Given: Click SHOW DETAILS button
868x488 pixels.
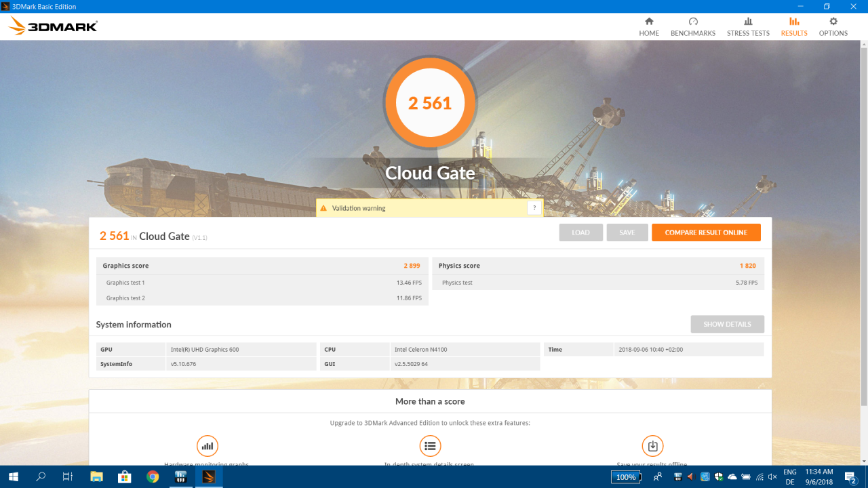Looking at the screenshot, I should (727, 324).
